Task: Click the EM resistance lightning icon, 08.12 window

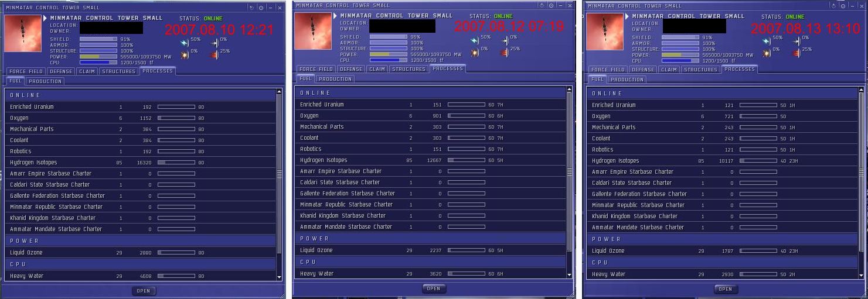Action: 474,40
